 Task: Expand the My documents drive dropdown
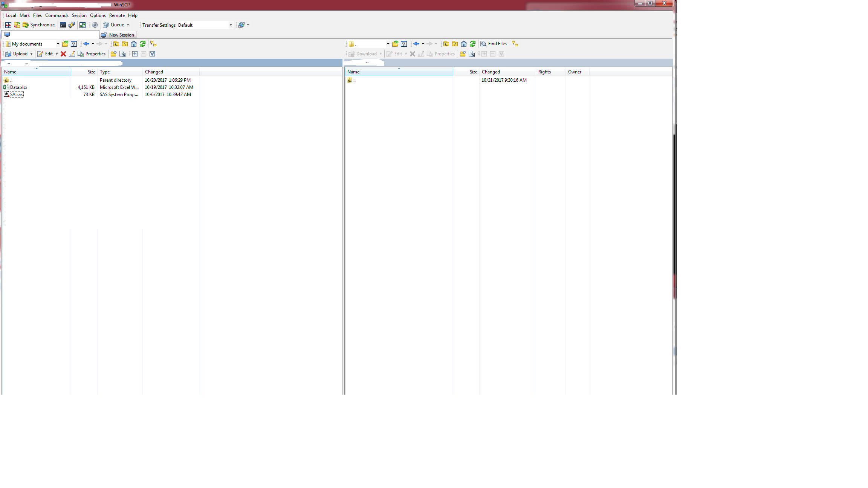(x=58, y=44)
